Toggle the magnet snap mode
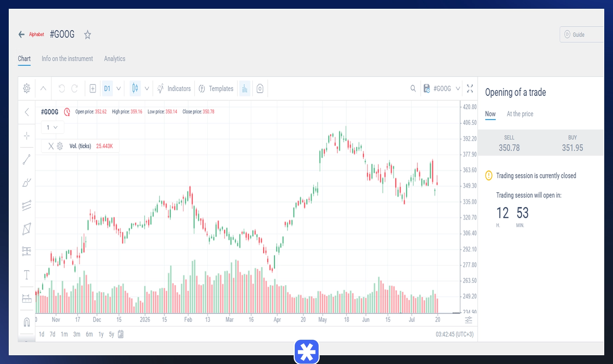This screenshot has width=613, height=364. coord(27,322)
